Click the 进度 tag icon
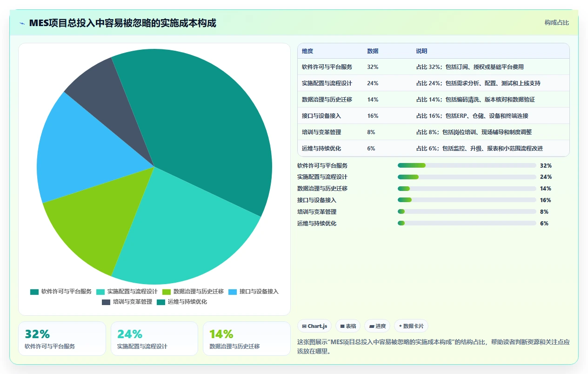 372,326
